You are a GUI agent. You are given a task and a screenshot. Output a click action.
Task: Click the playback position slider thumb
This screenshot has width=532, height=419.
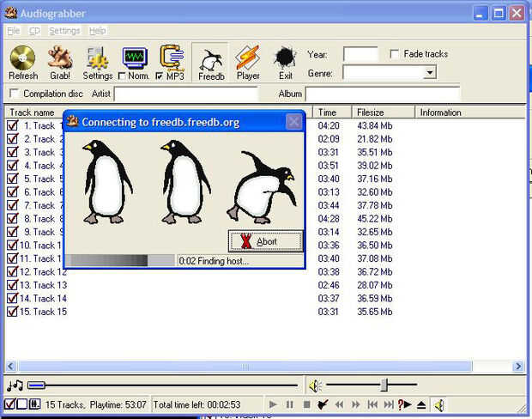pos(36,386)
